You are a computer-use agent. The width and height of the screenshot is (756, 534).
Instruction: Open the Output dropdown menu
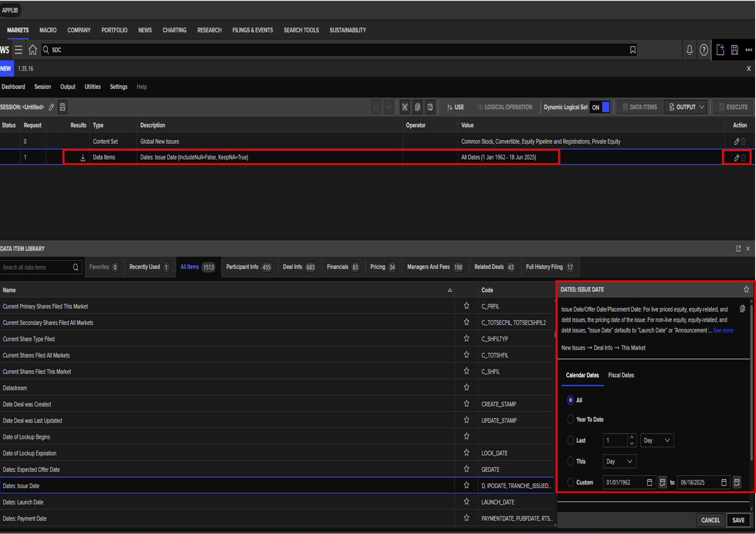pyautogui.click(x=686, y=107)
